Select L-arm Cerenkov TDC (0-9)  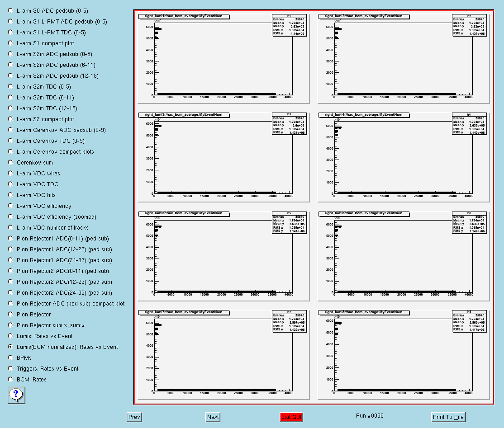tap(10, 141)
